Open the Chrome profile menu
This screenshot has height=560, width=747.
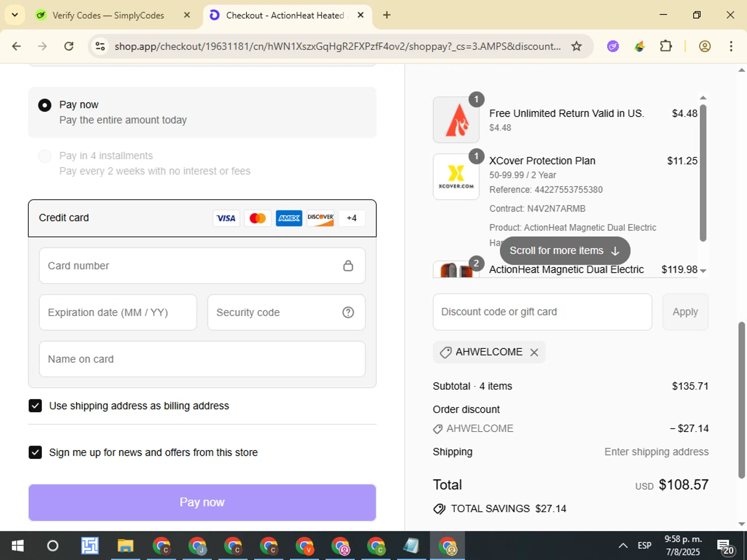pyautogui.click(x=705, y=46)
